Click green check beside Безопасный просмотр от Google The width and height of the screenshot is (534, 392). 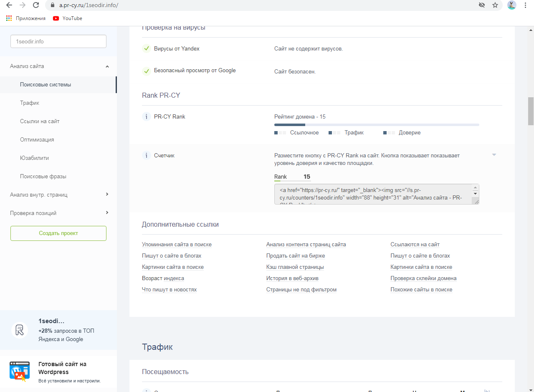tap(146, 71)
